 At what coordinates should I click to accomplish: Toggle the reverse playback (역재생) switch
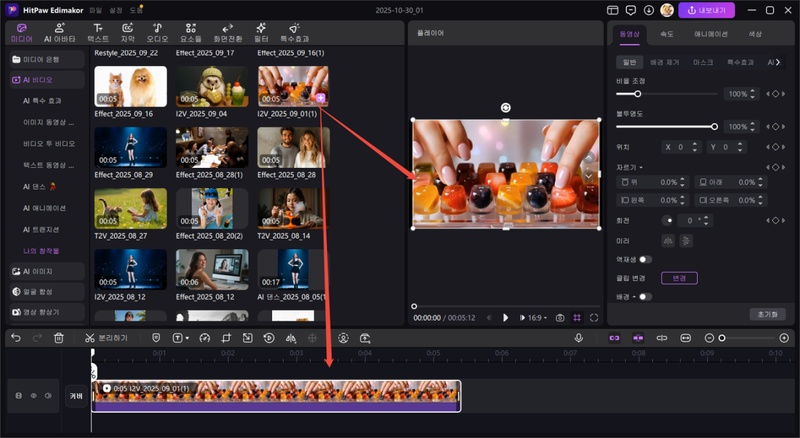[x=645, y=259]
